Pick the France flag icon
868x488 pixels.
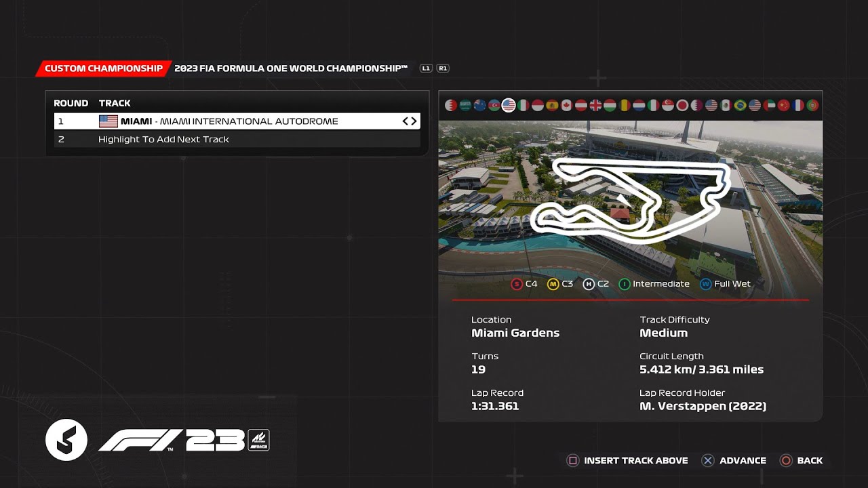(x=798, y=105)
